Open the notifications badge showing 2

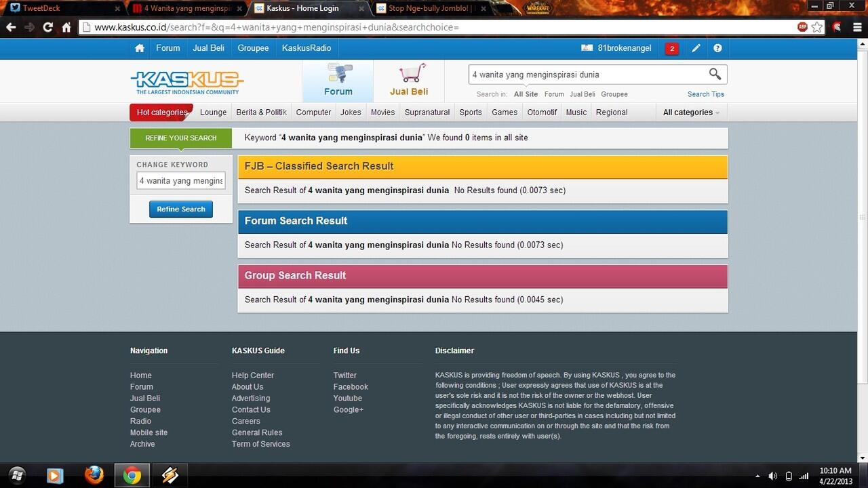coord(672,48)
